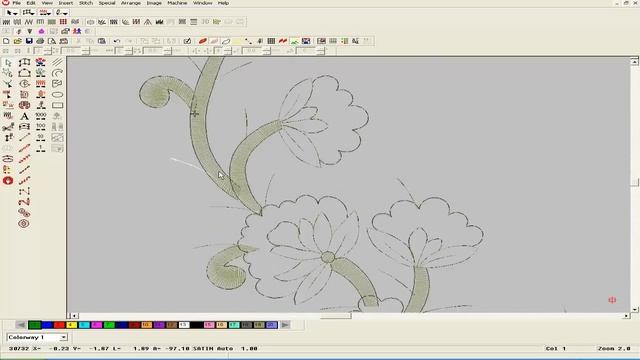Open the File menu
This screenshot has width=640, height=360.
pyautogui.click(x=16, y=3)
